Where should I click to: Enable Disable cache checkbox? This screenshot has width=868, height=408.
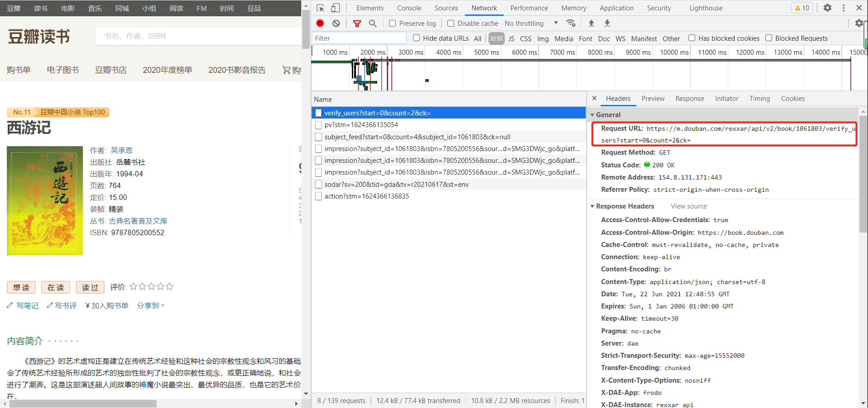[451, 24]
